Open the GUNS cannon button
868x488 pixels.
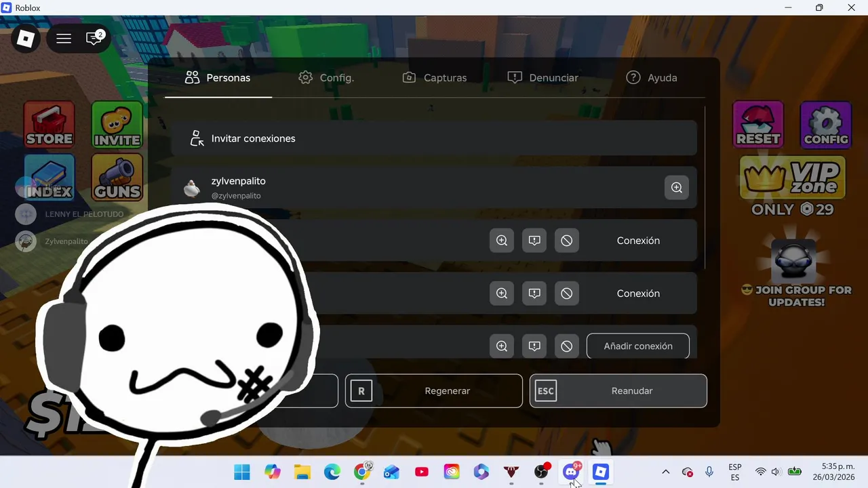(x=117, y=177)
